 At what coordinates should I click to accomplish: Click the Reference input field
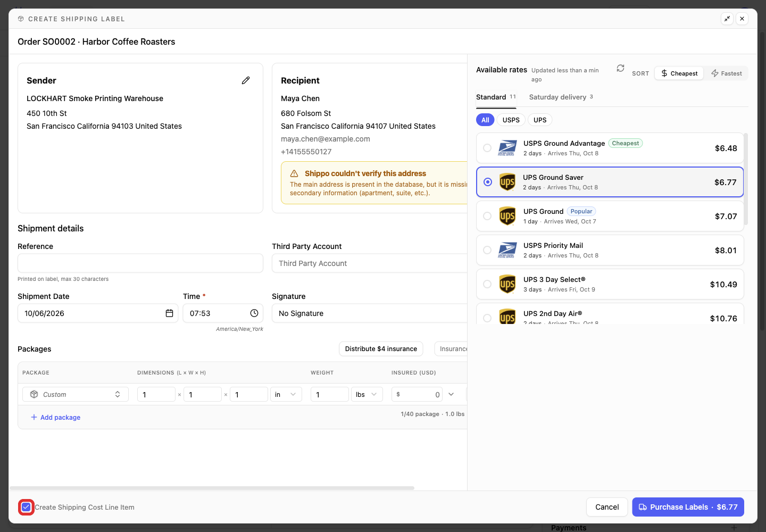coord(140,263)
